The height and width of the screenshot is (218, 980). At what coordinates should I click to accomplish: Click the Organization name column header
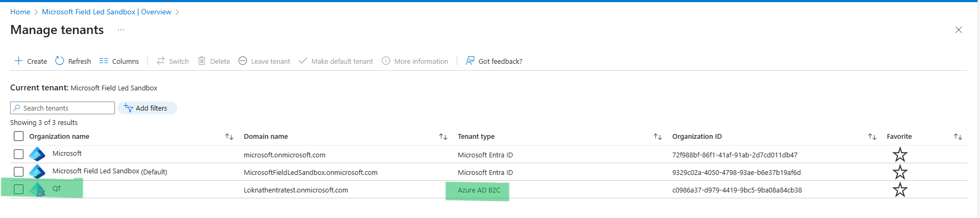pos(59,137)
